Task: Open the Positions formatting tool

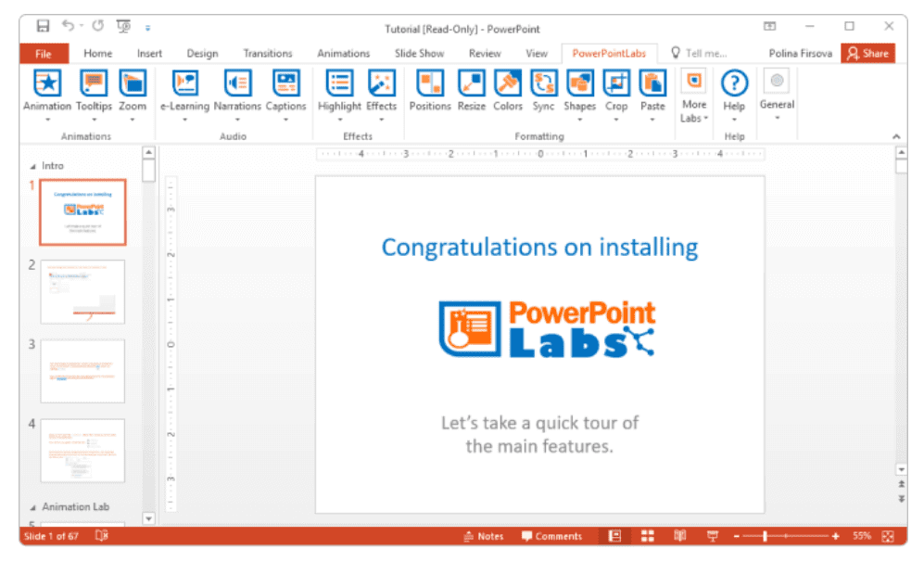Action: pyautogui.click(x=430, y=83)
